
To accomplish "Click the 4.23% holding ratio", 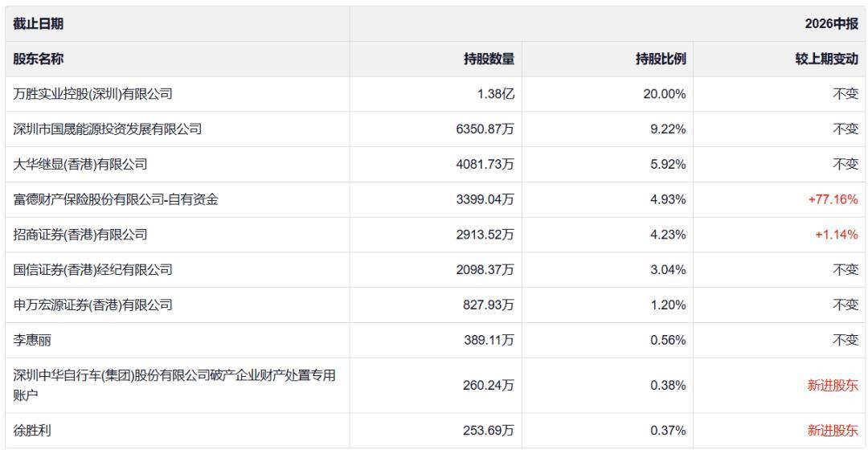I will (668, 235).
